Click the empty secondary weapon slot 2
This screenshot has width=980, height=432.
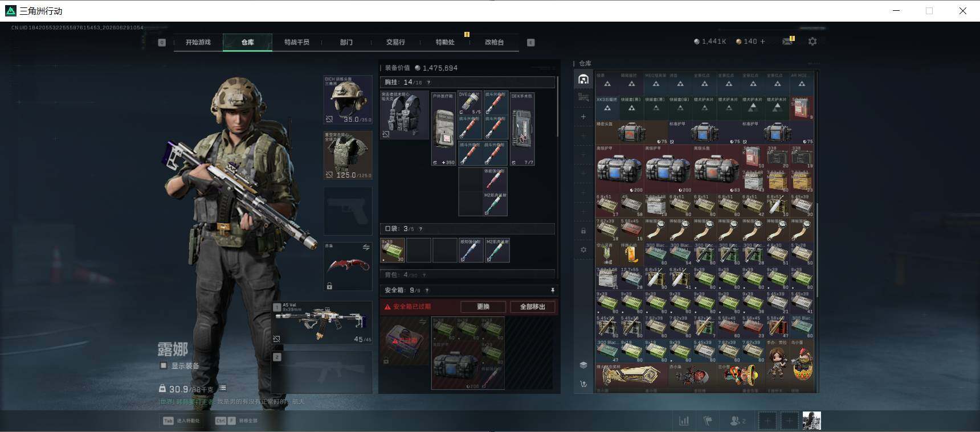[x=322, y=372]
